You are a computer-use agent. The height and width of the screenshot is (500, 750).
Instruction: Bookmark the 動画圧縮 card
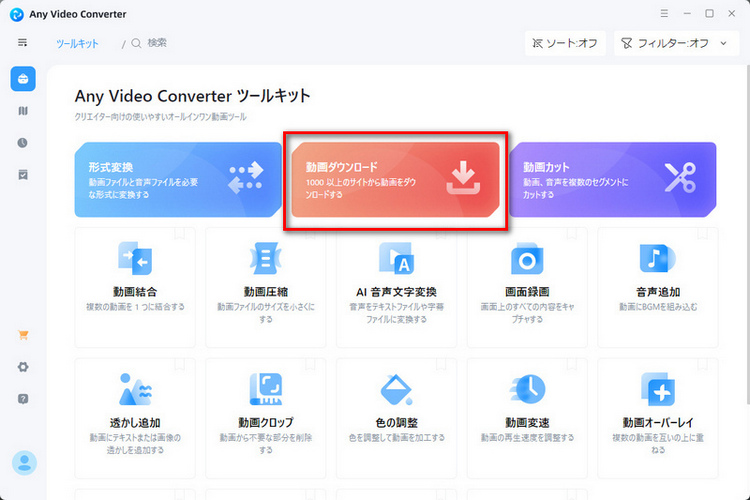310,233
